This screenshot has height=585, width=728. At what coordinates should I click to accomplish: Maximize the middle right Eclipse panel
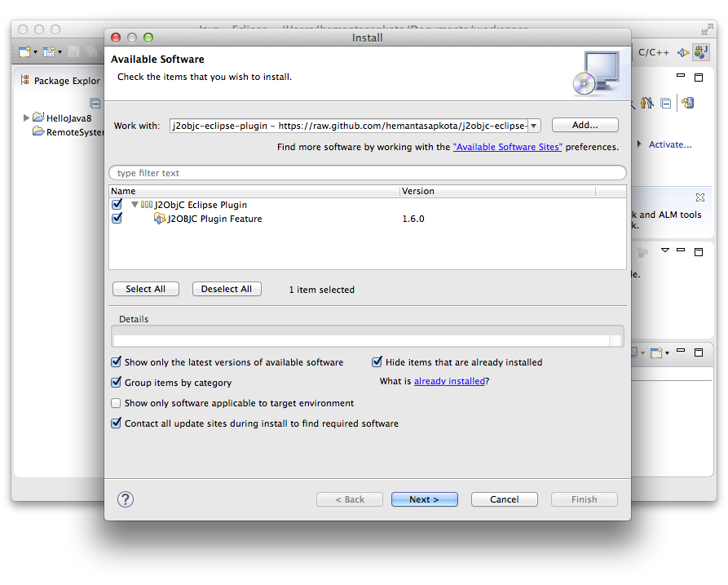699,252
